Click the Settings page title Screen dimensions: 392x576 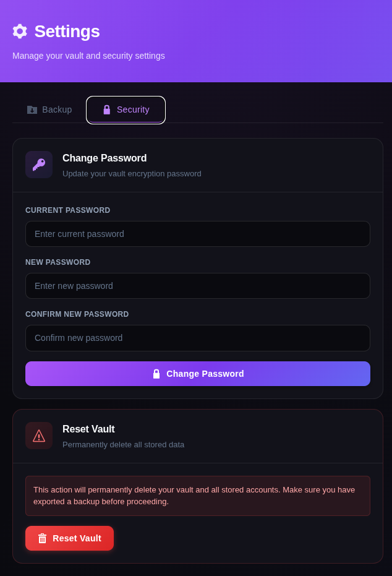coord(67,32)
